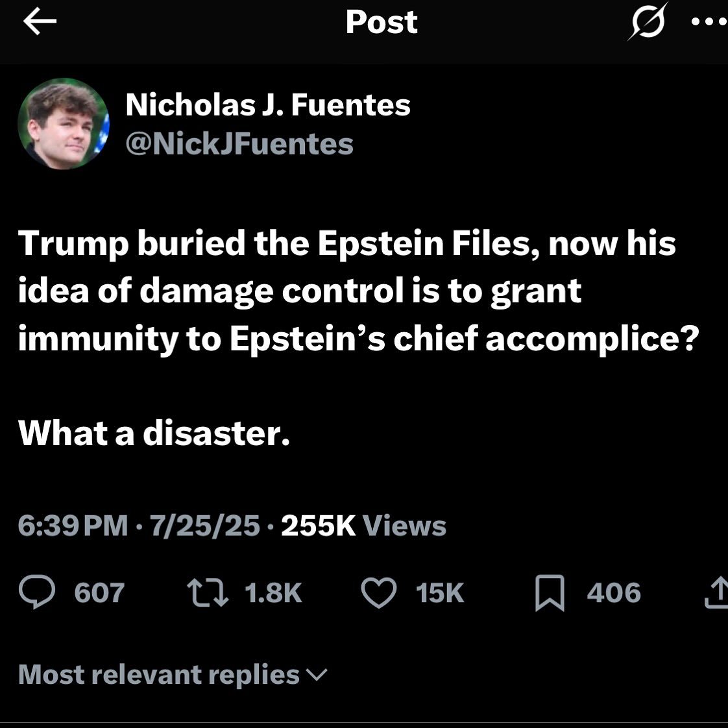Open the three-dot more options menu
Screen dimensions: 728x728
[710, 21]
